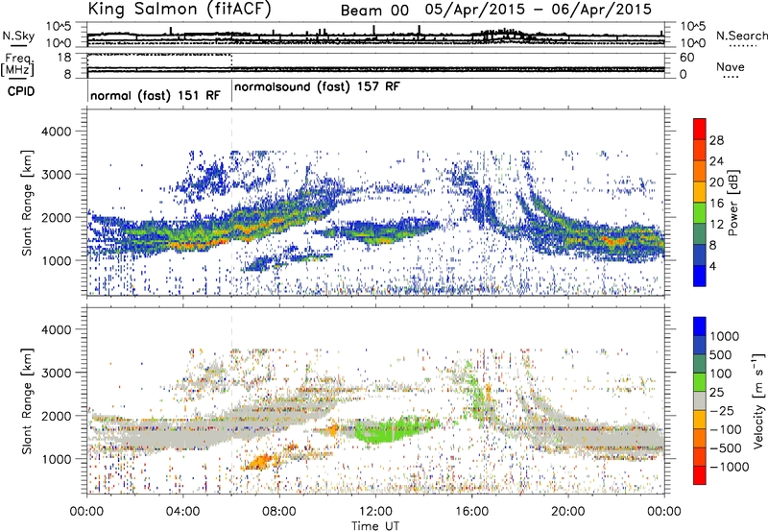The image size is (768, 532).
Task: Click the 'Freq. [MHz]' axis label
Action: tap(17, 65)
